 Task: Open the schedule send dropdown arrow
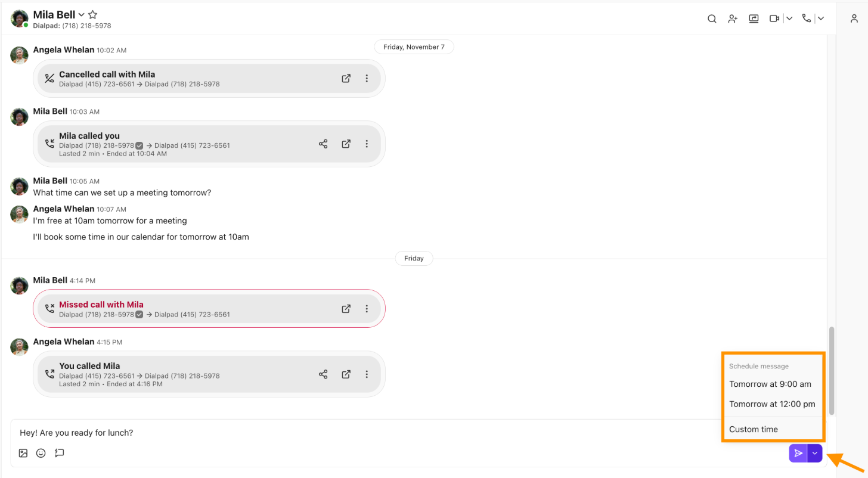(815, 454)
